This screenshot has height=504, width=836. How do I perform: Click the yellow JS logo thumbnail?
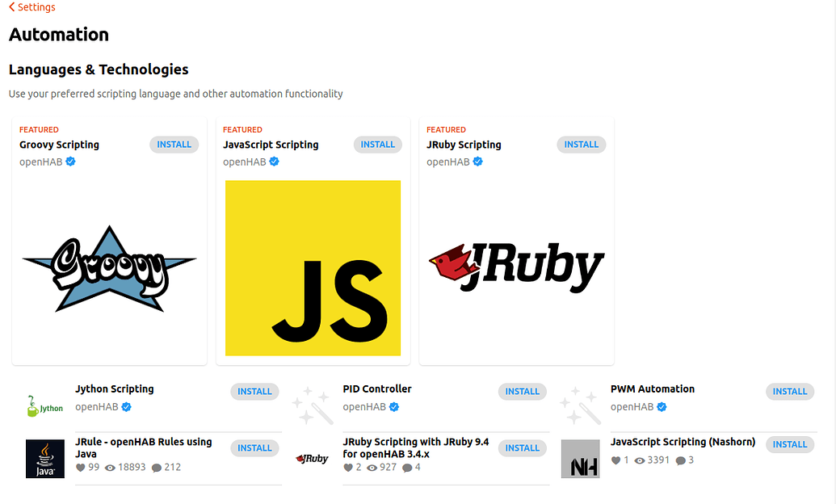coord(313,267)
